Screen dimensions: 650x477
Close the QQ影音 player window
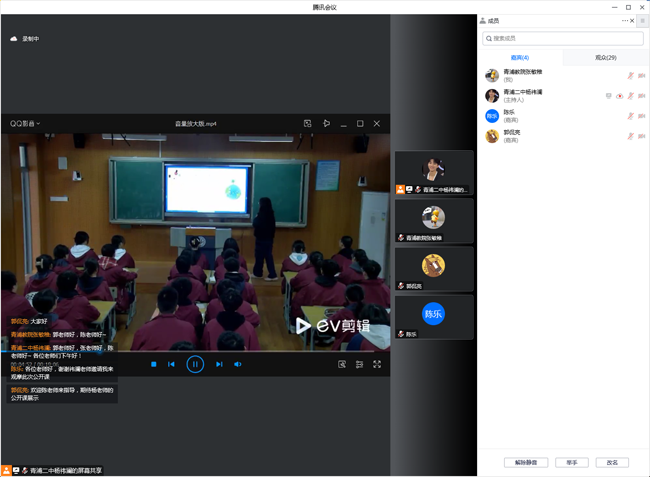(x=376, y=123)
